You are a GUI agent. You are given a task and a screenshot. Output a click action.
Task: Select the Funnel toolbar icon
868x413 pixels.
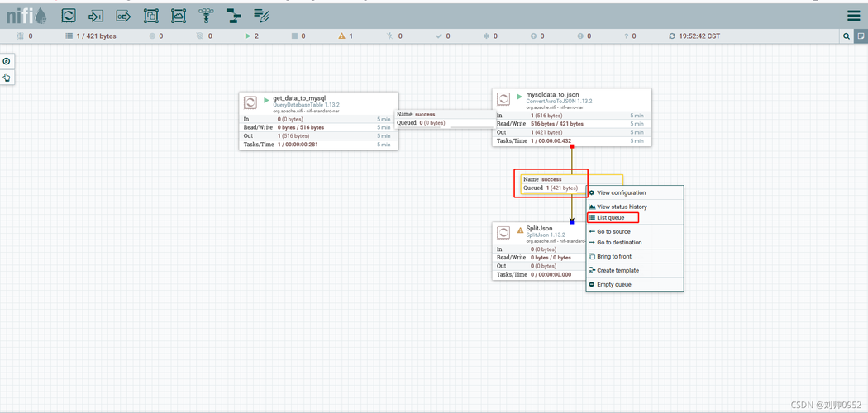(207, 16)
